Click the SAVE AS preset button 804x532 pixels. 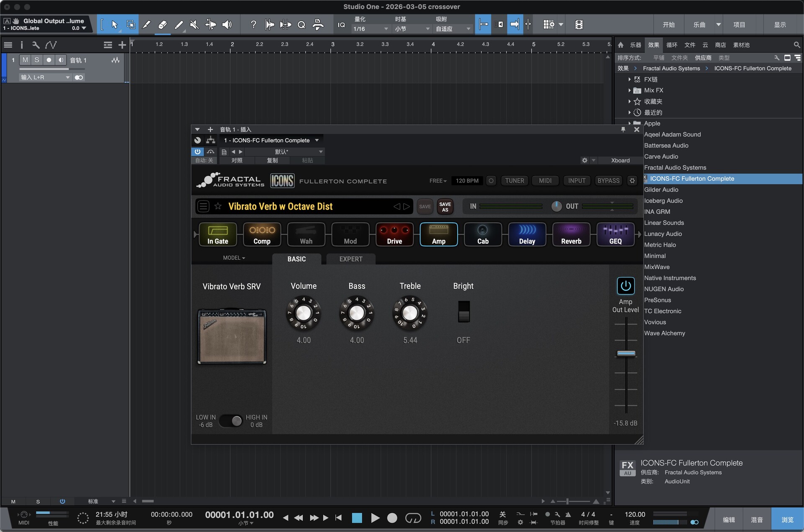point(444,206)
